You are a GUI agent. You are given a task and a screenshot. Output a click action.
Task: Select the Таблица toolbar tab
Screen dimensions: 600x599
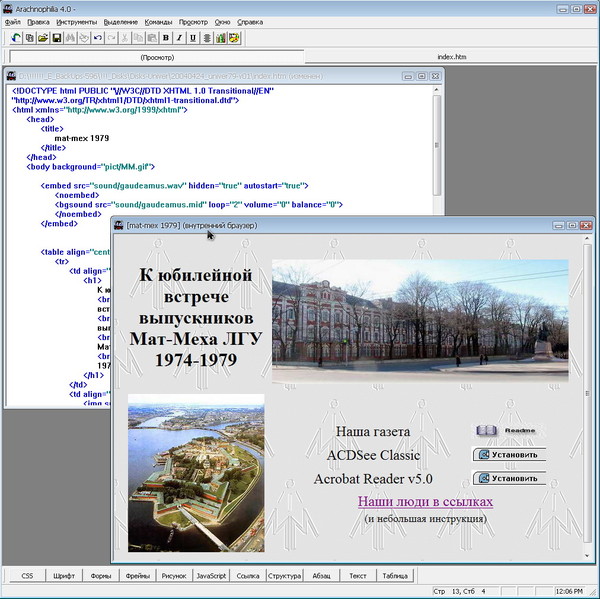click(395, 575)
